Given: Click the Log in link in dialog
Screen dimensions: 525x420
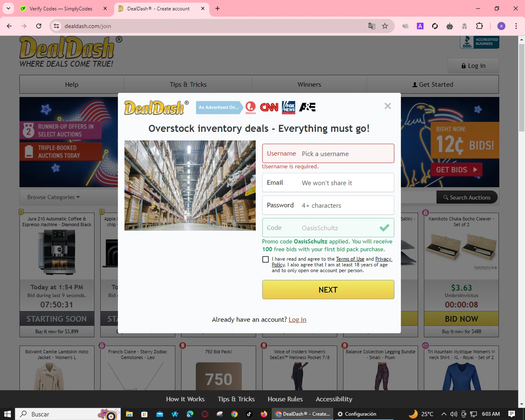Looking at the screenshot, I should [297, 320].
